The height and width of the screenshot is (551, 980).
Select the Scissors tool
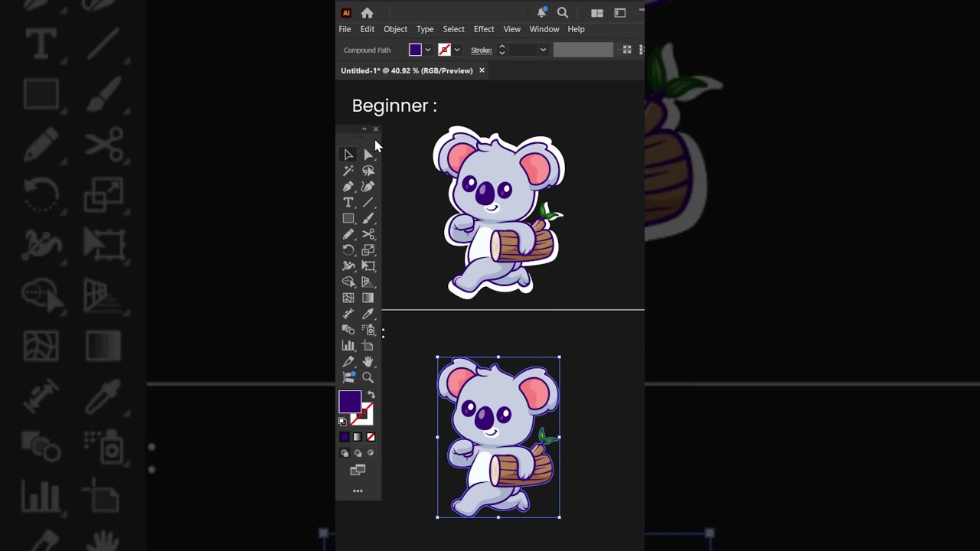click(368, 234)
